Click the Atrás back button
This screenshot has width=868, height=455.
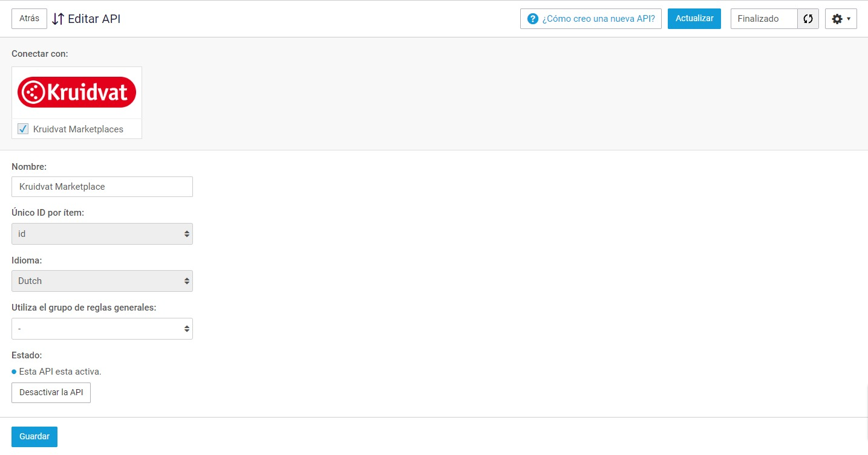[29, 18]
